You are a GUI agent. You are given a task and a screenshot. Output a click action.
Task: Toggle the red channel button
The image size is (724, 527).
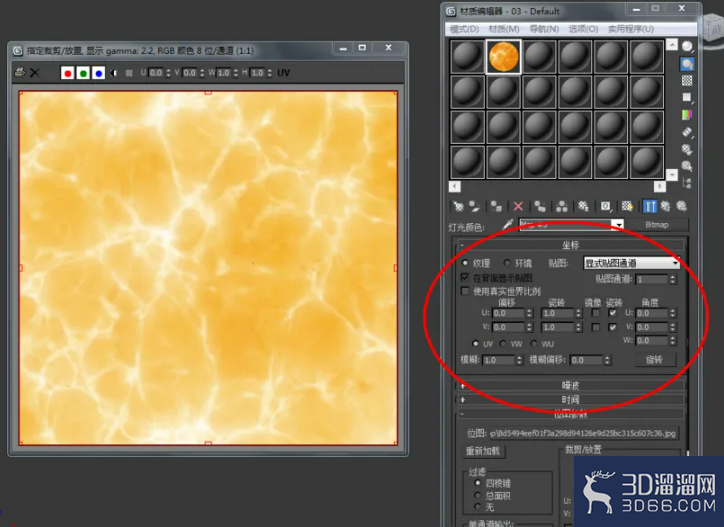point(67,73)
